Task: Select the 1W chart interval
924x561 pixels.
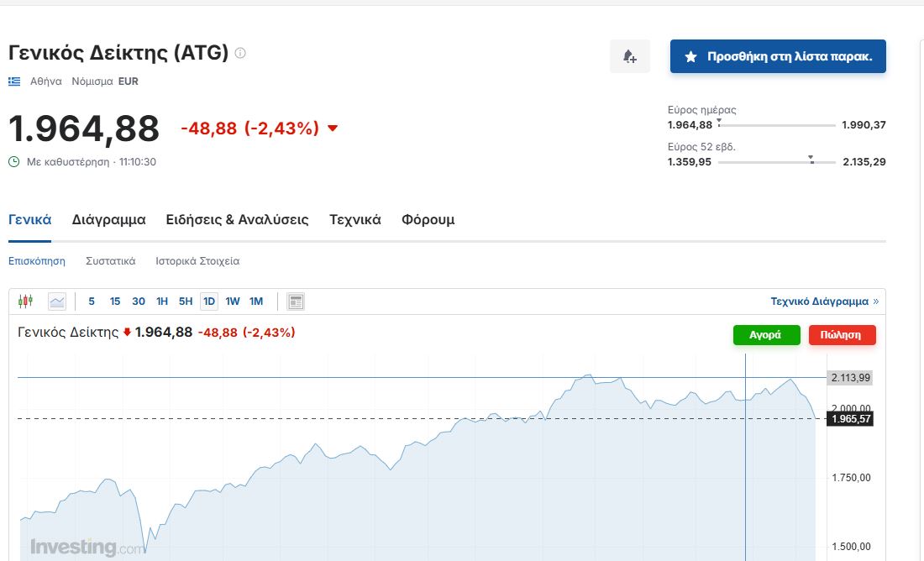Action: 233,301
